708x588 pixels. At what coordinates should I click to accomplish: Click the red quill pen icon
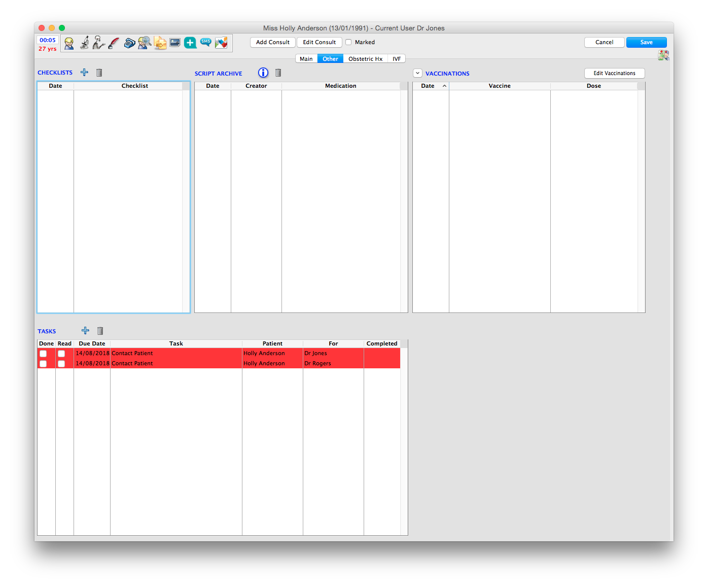[x=114, y=43]
